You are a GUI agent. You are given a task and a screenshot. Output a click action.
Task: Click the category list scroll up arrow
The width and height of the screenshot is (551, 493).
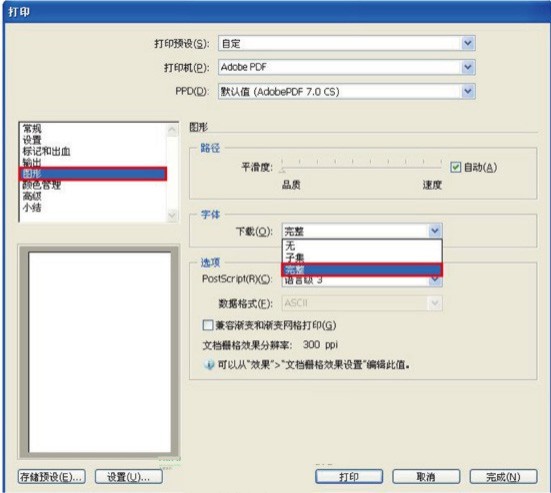[172, 130]
